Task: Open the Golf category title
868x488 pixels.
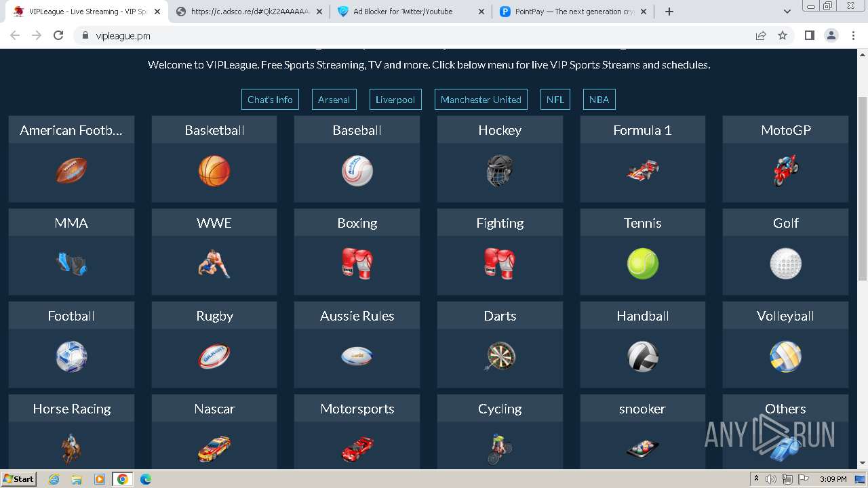Action: tap(785, 223)
